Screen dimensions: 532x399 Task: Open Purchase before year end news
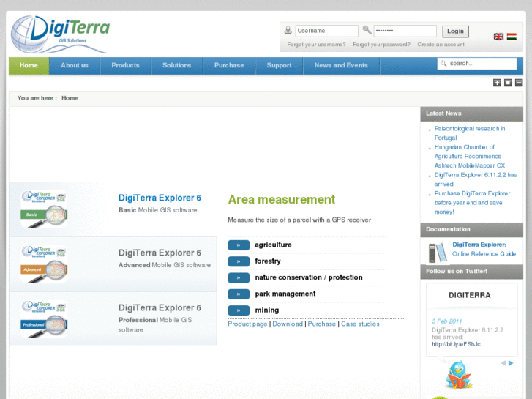click(472, 202)
